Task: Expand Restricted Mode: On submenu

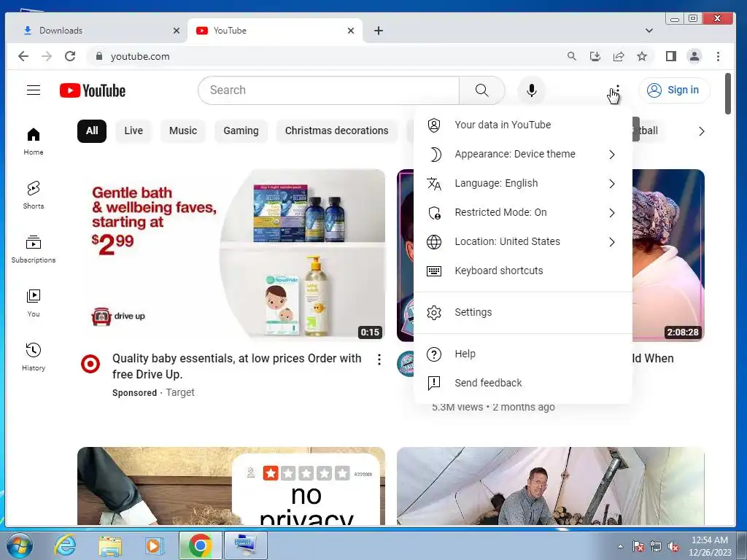Action: (522, 212)
